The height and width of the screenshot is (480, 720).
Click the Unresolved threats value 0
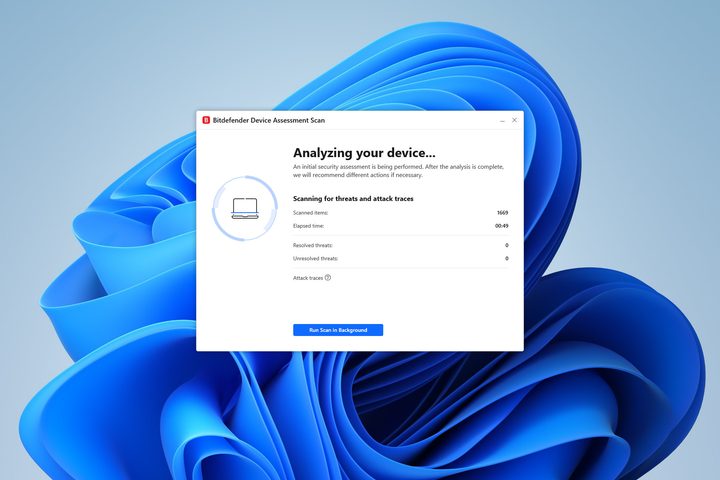click(x=506, y=259)
